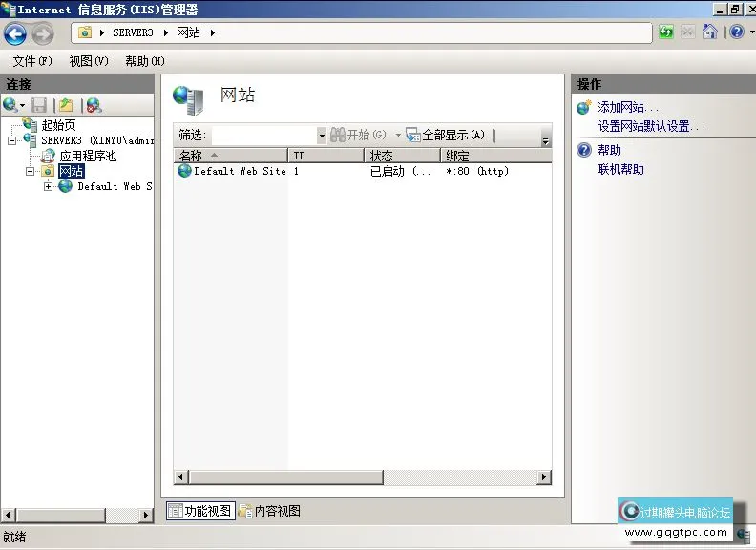Click connections pane scrollbar right arrow
Viewport: 756px width, 550px height.
pos(146,516)
